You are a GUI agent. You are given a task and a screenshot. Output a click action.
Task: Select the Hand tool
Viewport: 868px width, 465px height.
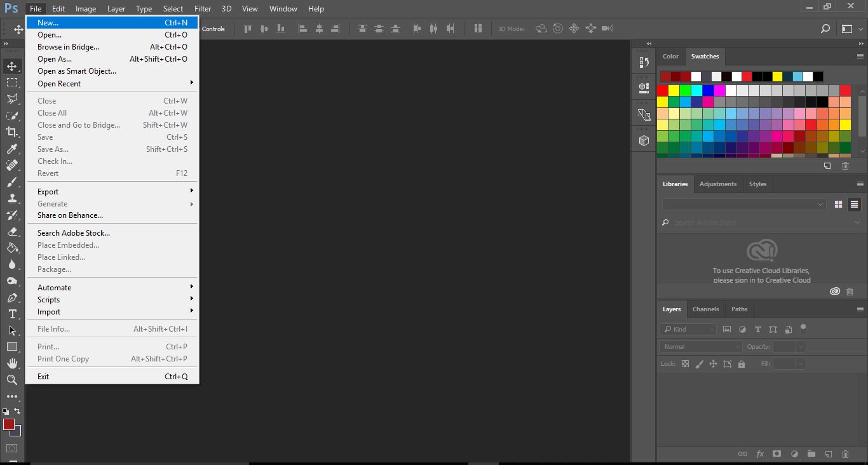pos(11,363)
